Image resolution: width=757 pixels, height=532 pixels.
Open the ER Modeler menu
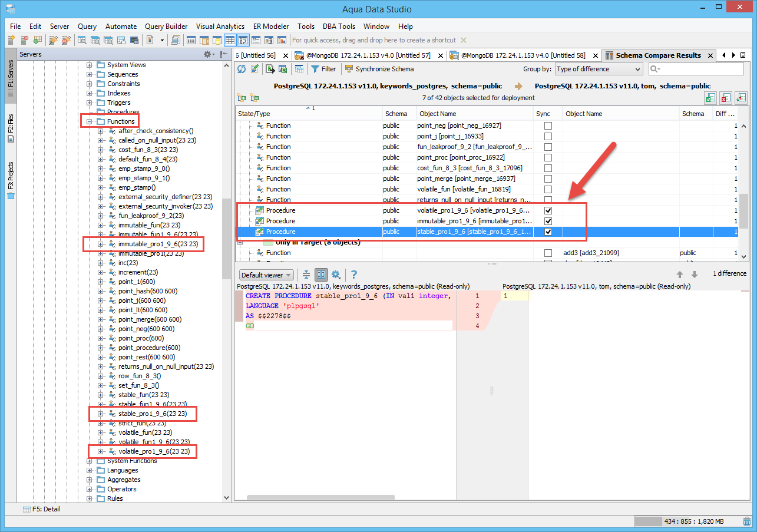coord(271,27)
